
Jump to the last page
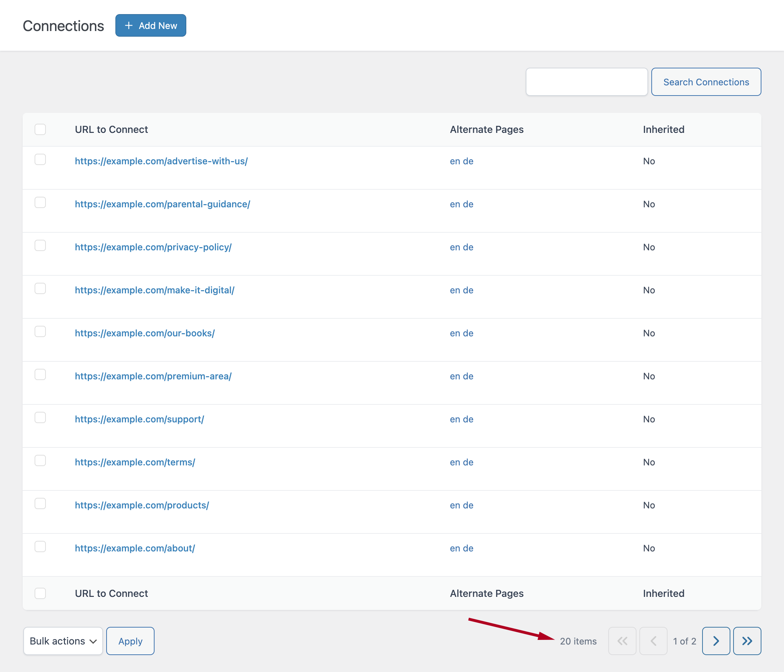tap(747, 641)
